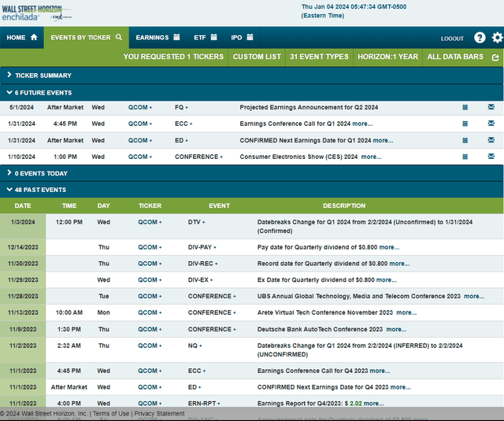Open the ALL DATA BARS option
Image resolution: width=504 pixels, height=421 pixels.
click(x=455, y=57)
